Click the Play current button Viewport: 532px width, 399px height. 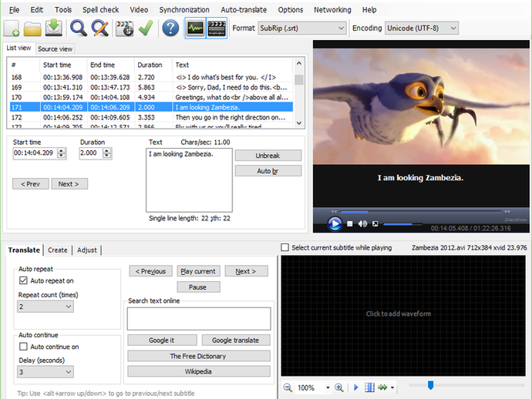(198, 271)
